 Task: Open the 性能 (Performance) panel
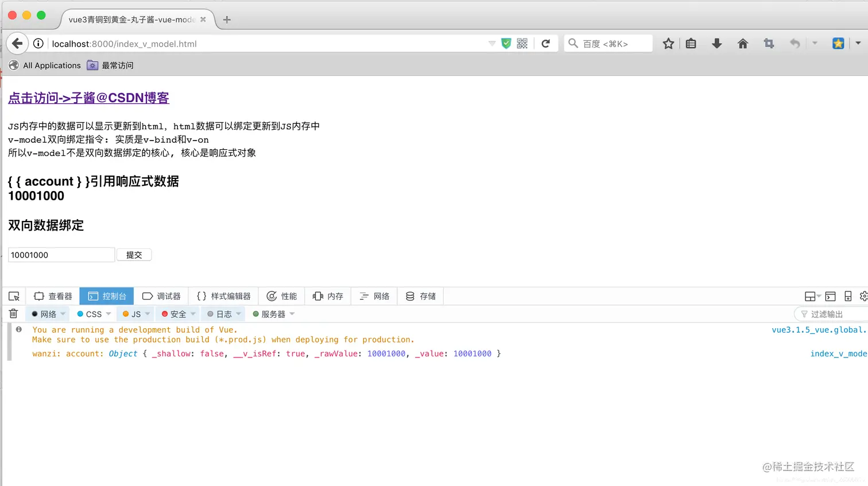(281, 296)
